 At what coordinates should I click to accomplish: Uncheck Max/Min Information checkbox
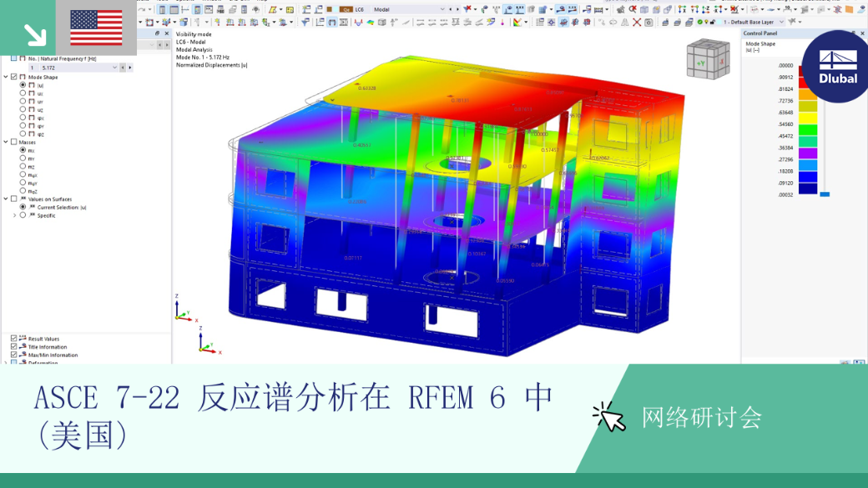pyautogui.click(x=14, y=355)
